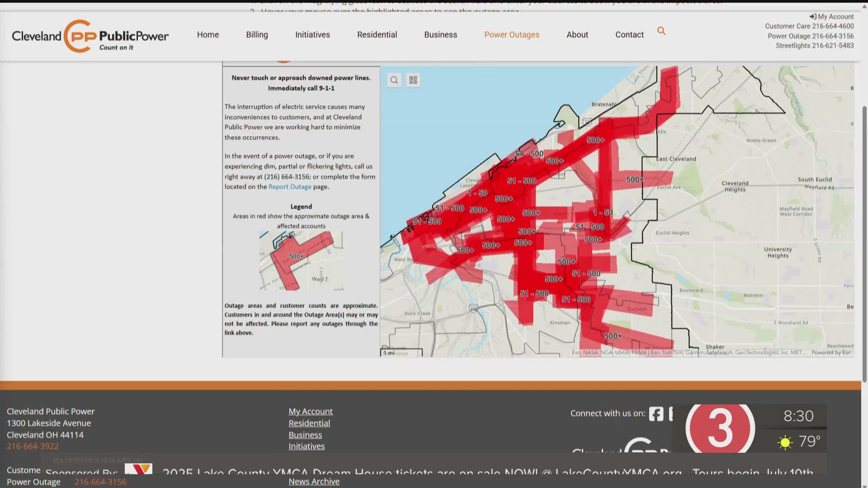Go to Home from the navigation bar
The height and width of the screenshot is (488, 868).
click(x=208, y=34)
